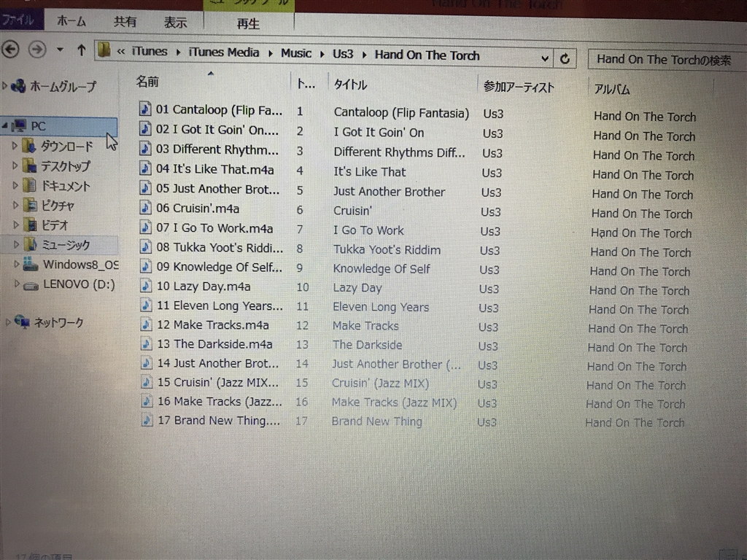This screenshot has height=560, width=747.
Task: Open the ファイル menu
Action: [x=19, y=20]
